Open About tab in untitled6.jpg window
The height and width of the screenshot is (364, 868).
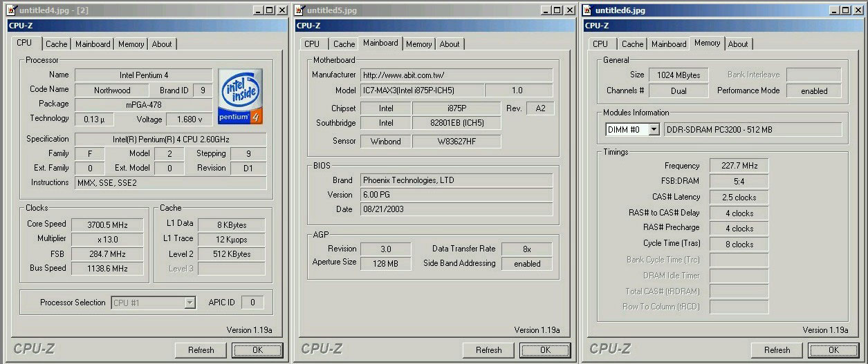(738, 44)
